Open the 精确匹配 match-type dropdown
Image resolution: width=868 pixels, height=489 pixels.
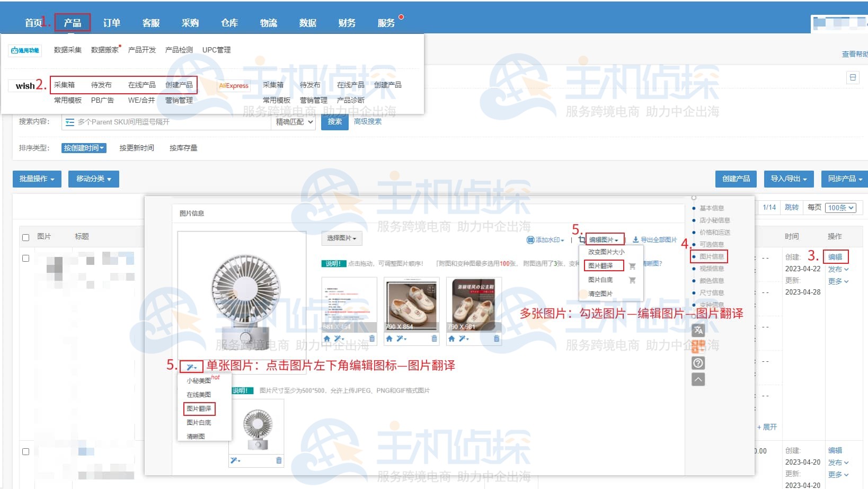[x=293, y=121]
